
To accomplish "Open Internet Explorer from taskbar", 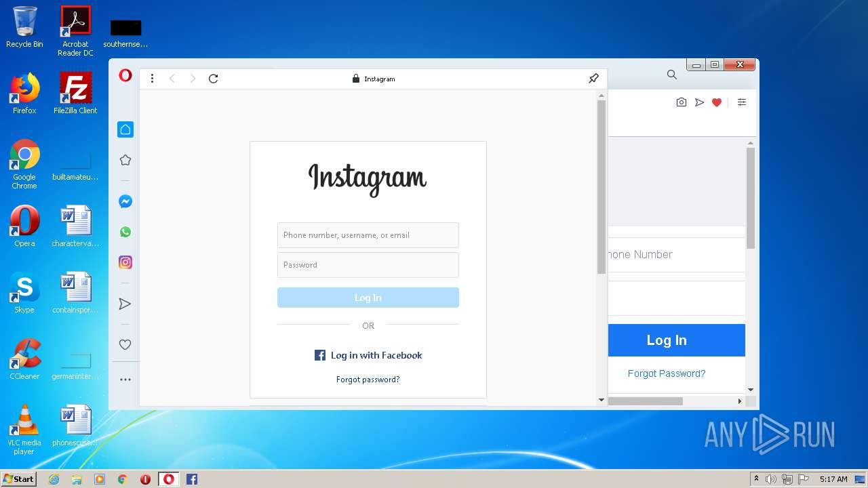I will [x=54, y=479].
